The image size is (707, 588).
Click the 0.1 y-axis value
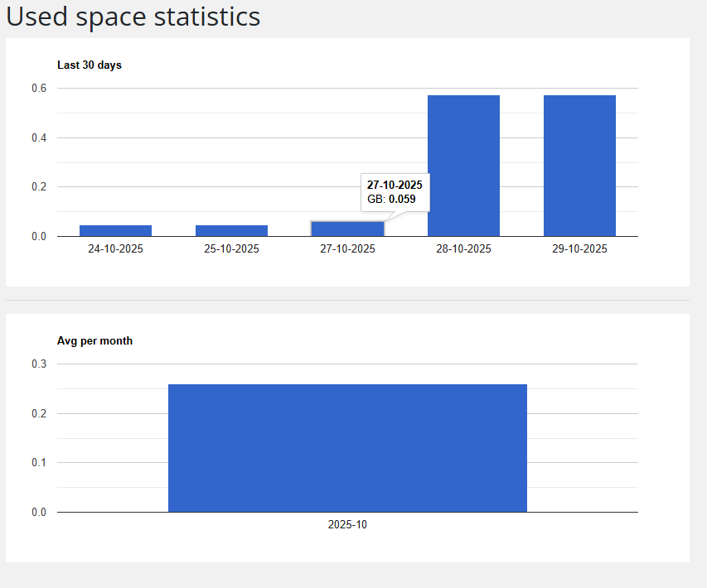pyautogui.click(x=39, y=463)
